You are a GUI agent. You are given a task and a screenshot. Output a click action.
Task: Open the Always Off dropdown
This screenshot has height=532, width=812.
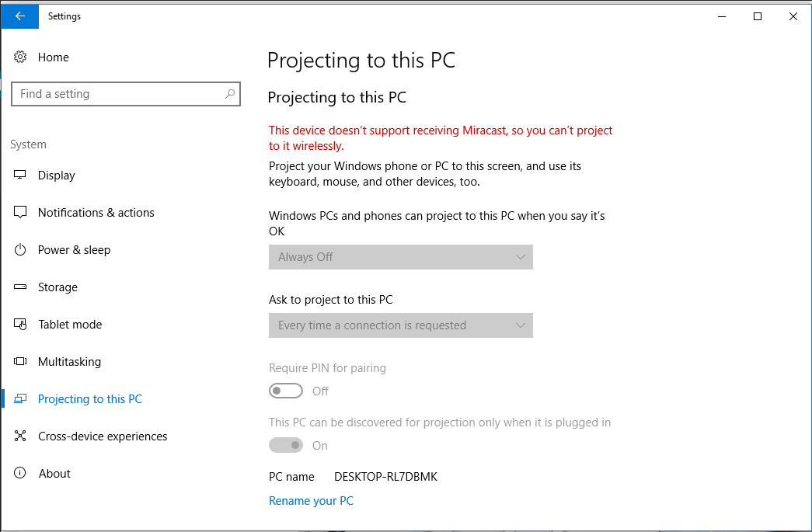(401, 257)
